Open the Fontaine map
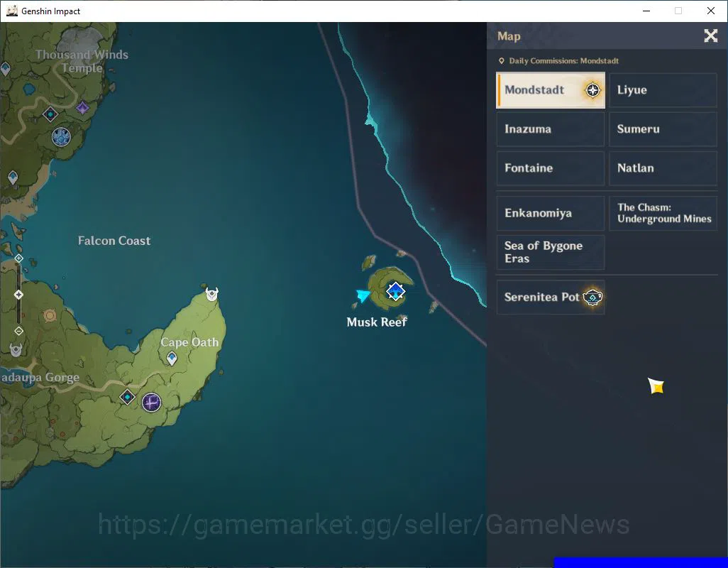This screenshot has width=728, height=568. click(551, 168)
